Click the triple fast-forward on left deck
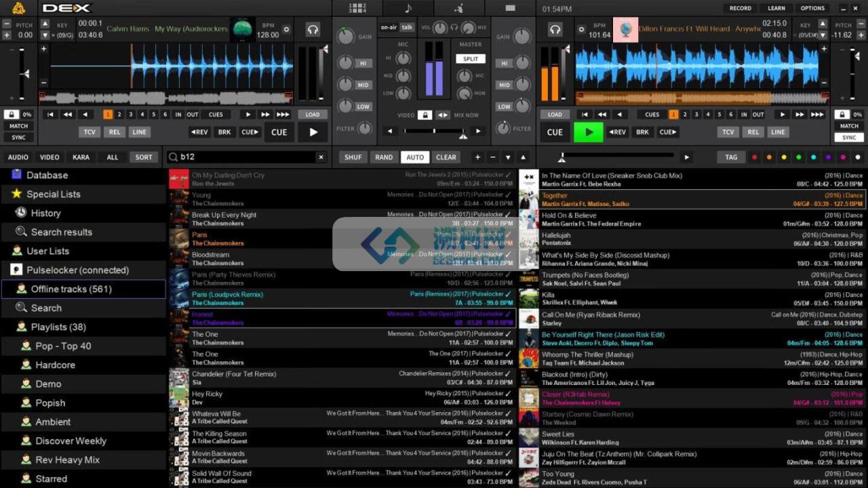This screenshot has height=488, width=868. pyautogui.click(x=283, y=115)
